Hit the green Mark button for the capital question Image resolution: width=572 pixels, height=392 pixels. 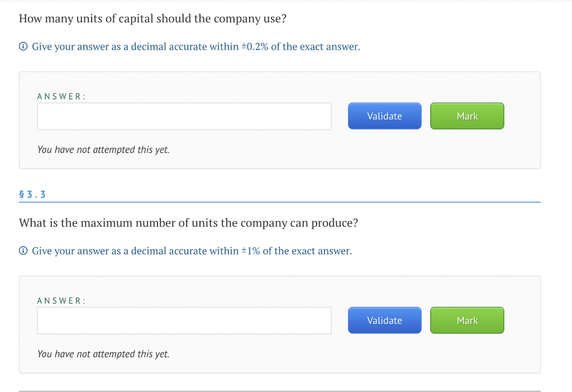click(467, 116)
